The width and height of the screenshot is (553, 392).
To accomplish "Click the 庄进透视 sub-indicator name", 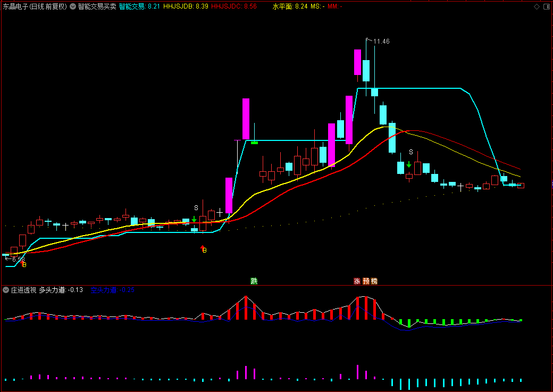I will coord(23,290).
